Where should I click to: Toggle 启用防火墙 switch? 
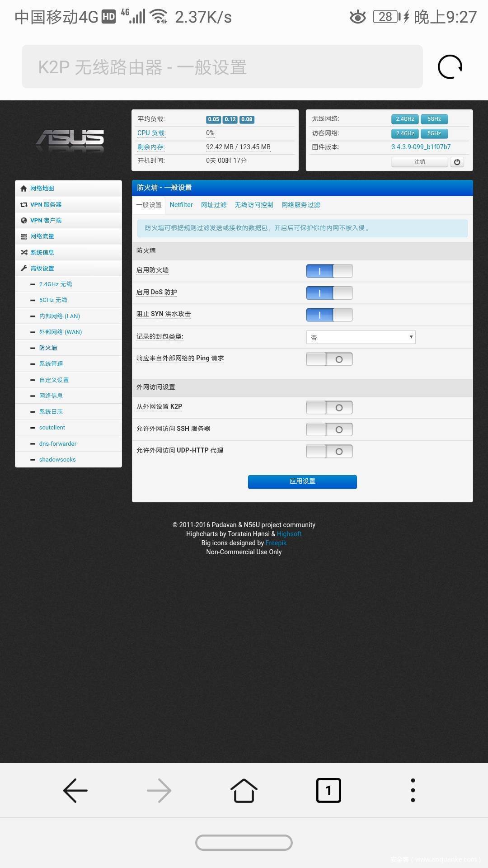pos(329,271)
